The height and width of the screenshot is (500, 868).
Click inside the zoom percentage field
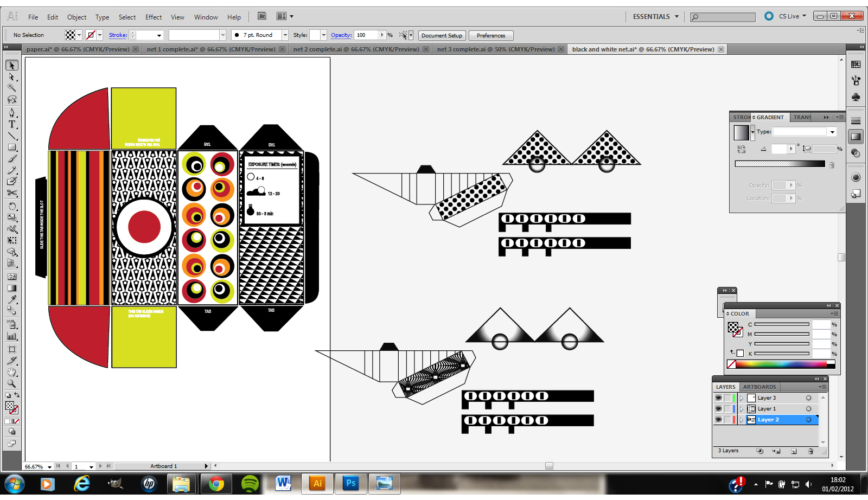point(34,465)
